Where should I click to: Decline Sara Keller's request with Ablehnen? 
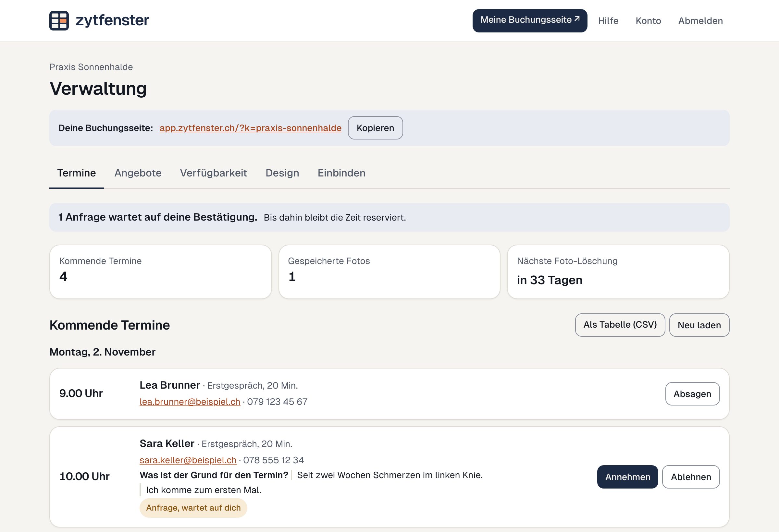pyautogui.click(x=691, y=477)
